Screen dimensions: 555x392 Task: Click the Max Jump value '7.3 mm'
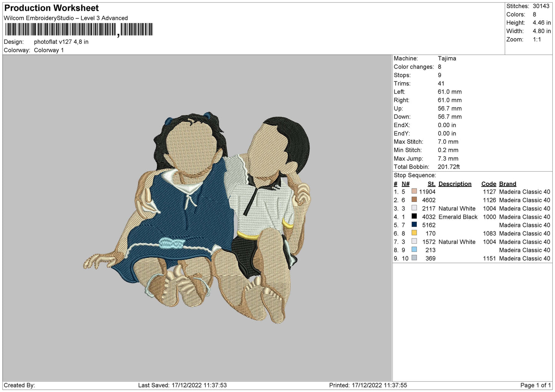[448, 159]
